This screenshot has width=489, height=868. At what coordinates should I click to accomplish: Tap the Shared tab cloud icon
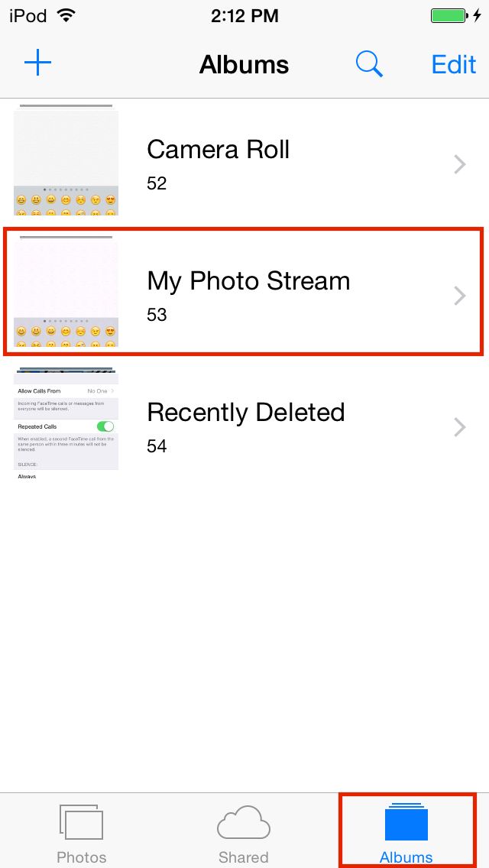pos(244,823)
